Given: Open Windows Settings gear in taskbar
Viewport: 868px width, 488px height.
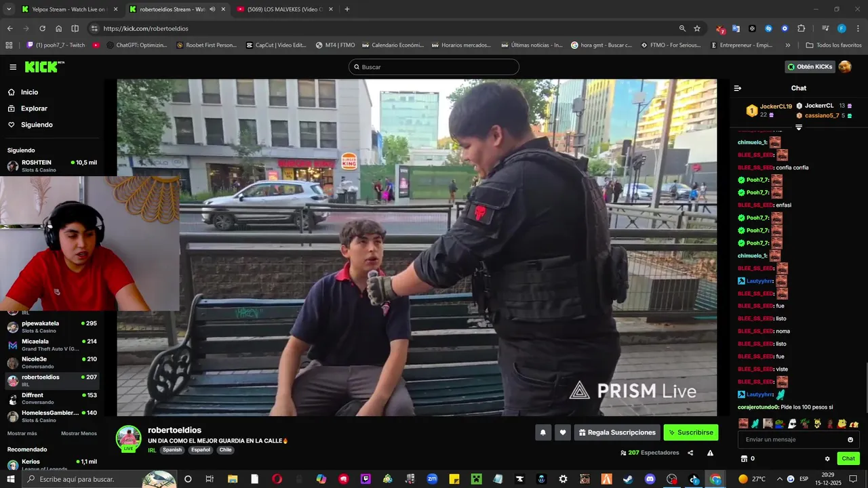Looking at the screenshot, I should pos(563,479).
